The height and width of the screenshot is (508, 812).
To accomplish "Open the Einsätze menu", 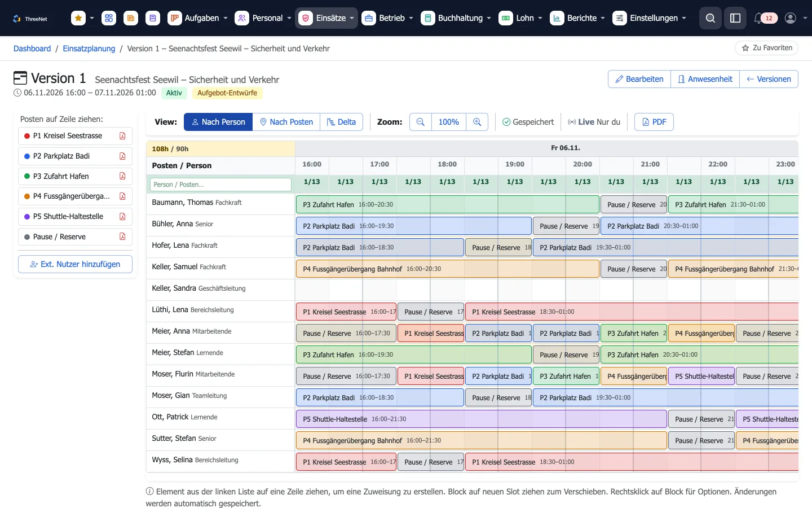I will click(x=327, y=18).
